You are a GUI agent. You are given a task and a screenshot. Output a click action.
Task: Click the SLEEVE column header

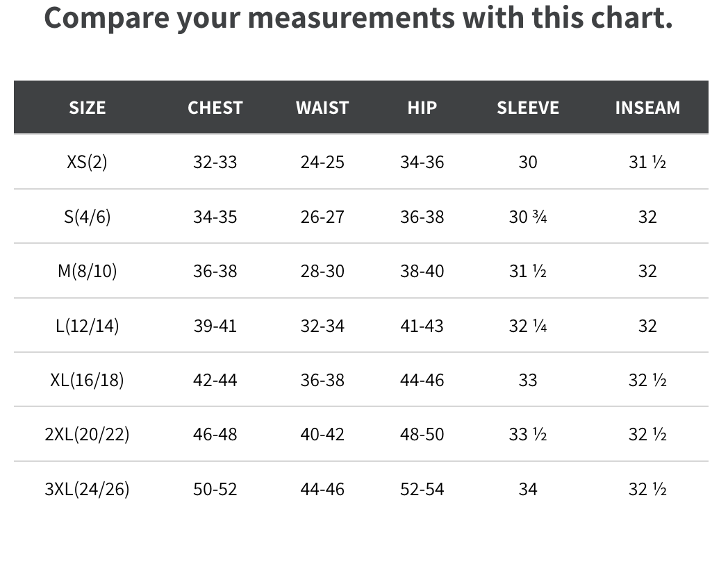pyautogui.click(x=528, y=108)
